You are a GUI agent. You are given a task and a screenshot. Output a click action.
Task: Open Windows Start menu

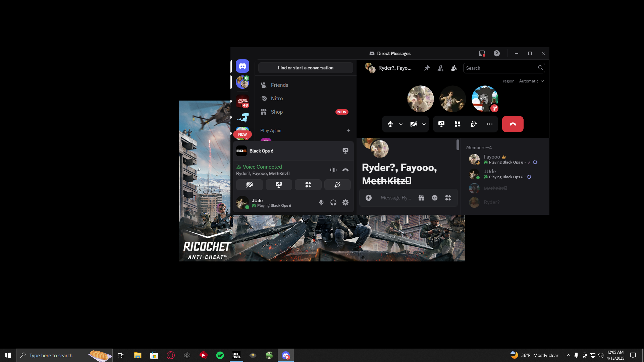pos(8,355)
